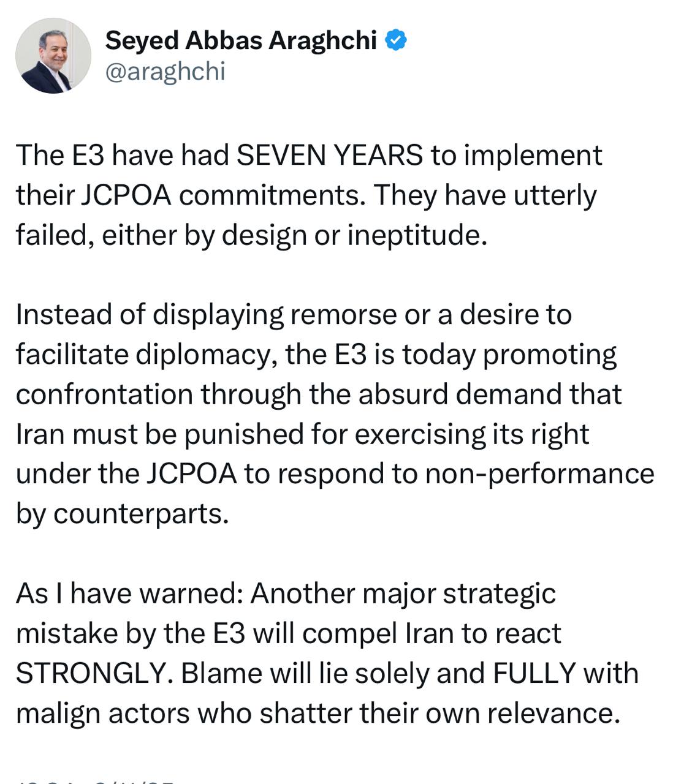Open Seyed Abbas Araghchi's profile photo

pyautogui.click(x=53, y=56)
